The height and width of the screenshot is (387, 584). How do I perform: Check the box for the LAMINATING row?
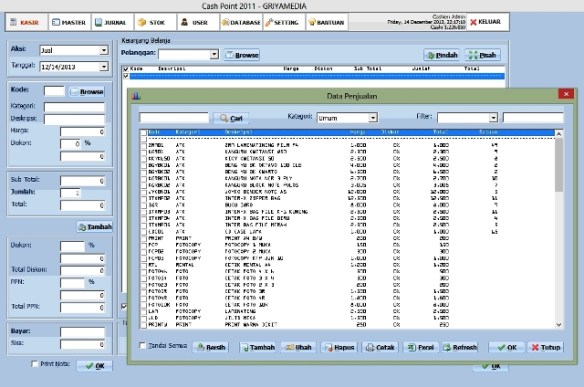[x=144, y=311]
